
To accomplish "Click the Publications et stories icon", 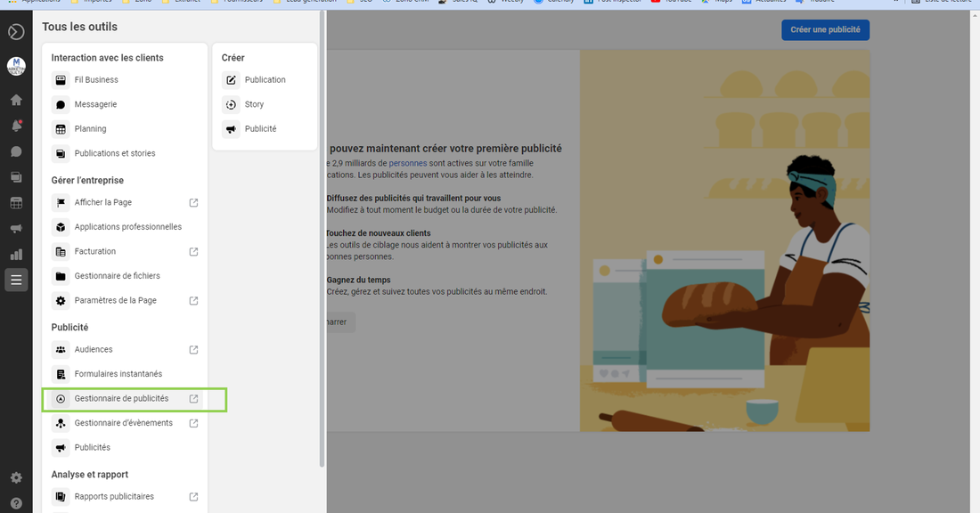I will [61, 153].
